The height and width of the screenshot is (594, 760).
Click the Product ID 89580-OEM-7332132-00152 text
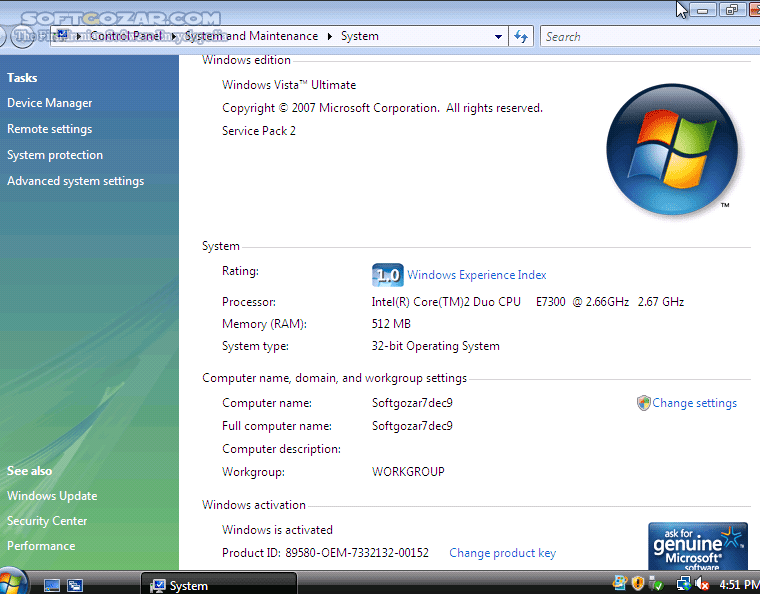pyautogui.click(x=325, y=553)
